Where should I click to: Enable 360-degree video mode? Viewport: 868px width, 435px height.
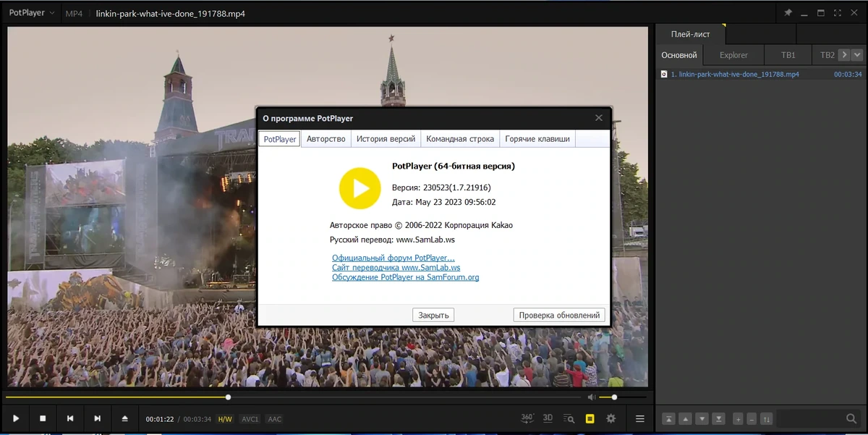[x=527, y=418]
